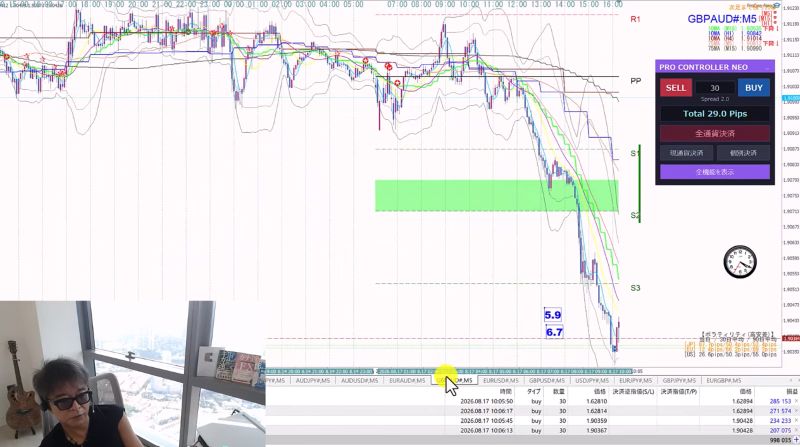Click the plus icon beside total profit
The width and height of the screenshot is (800, 447).
tap(796, 440)
